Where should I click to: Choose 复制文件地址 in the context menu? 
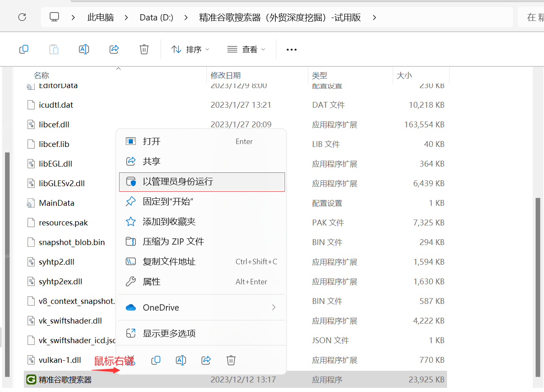point(202,262)
